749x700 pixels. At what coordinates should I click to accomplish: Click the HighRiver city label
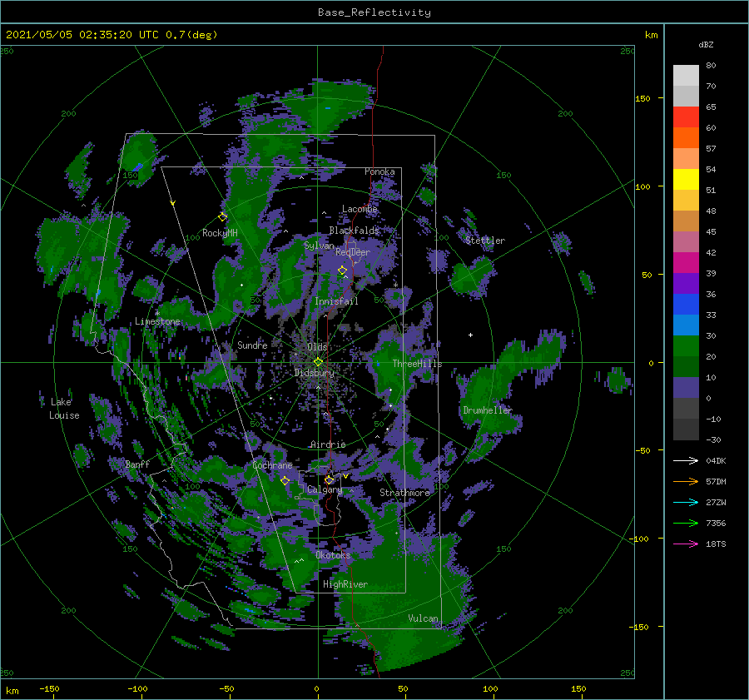345,584
